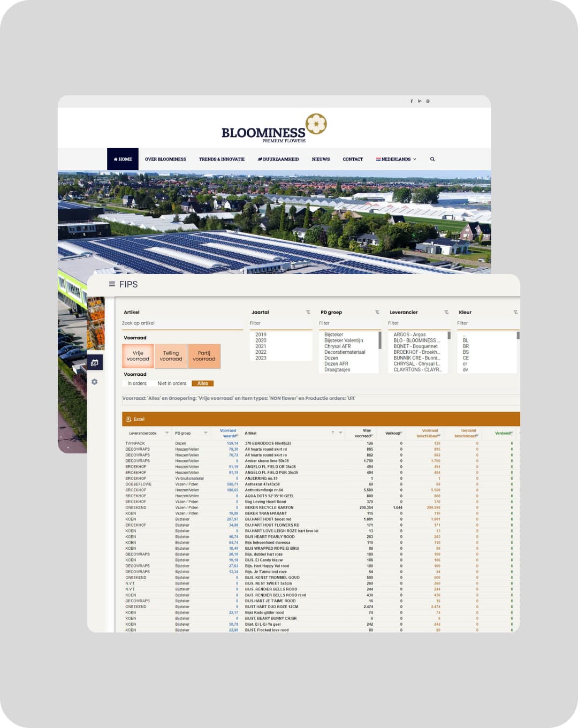The width and height of the screenshot is (578, 728).
Task: Select the inventory icon in FIPS sidebar
Action: 95,363
